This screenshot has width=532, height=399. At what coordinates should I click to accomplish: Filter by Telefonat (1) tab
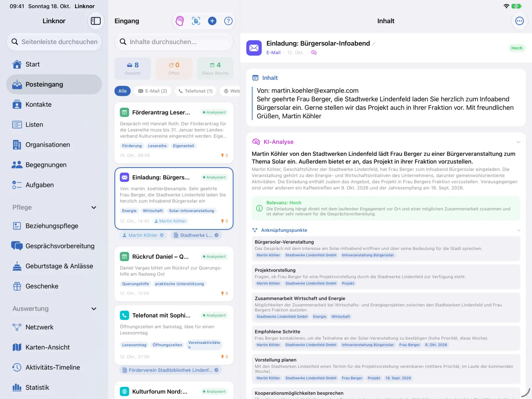pyautogui.click(x=196, y=91)
